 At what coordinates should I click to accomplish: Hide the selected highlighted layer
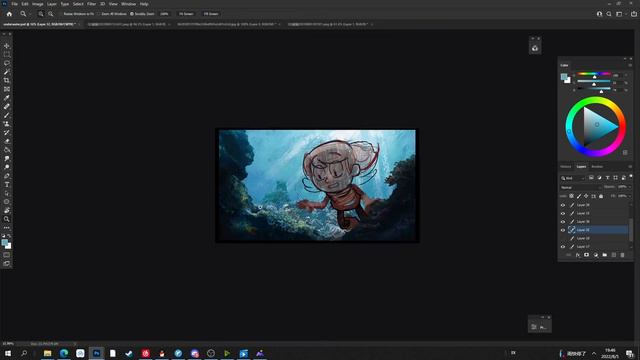point(563,230)
